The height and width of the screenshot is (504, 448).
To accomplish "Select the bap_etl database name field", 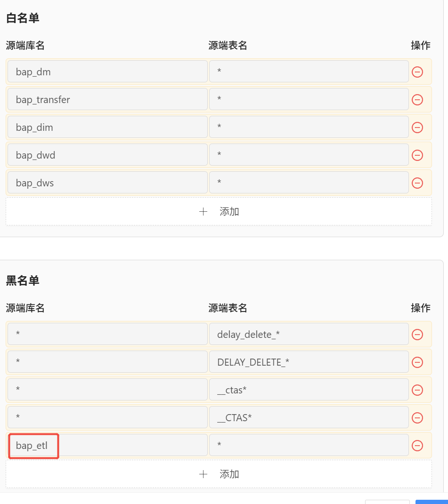I will pyautogui.click(x=107, y=445).
